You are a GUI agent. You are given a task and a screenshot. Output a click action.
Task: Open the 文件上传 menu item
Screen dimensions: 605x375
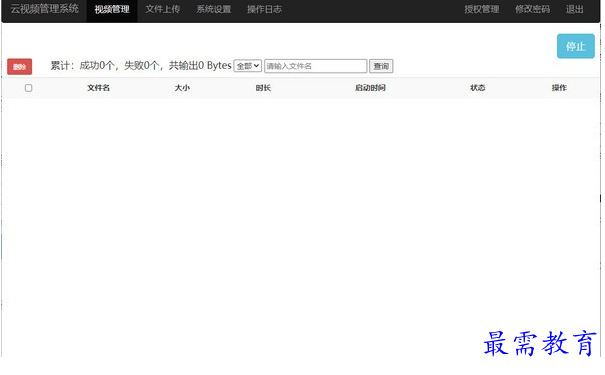tap(162, 9)
